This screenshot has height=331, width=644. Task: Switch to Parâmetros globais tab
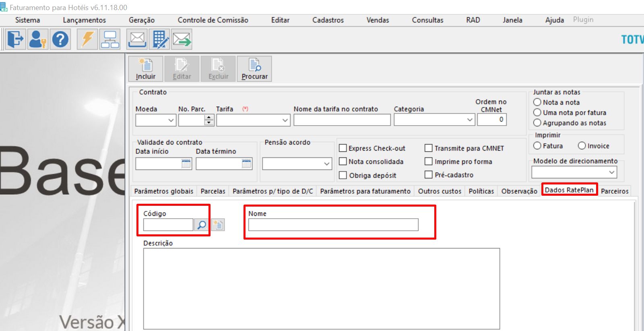(164, 191)
